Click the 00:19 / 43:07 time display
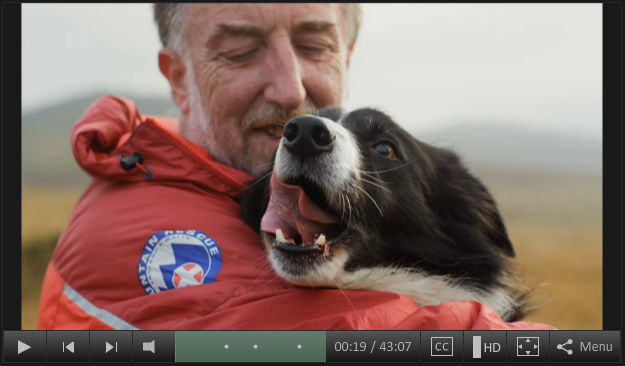The width and height of the screenshot is (625, 366). pyautogui.click(x=373, y=347)
